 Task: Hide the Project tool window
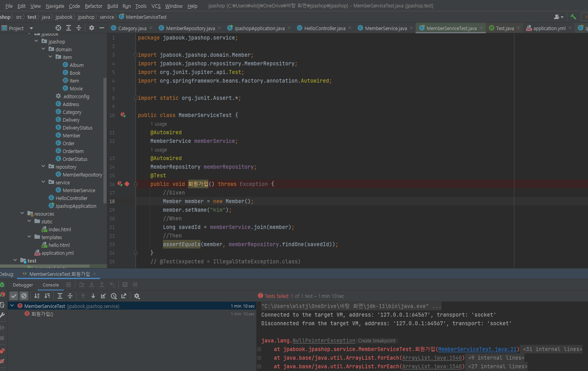pyautogui.click(x=102, y=28)
